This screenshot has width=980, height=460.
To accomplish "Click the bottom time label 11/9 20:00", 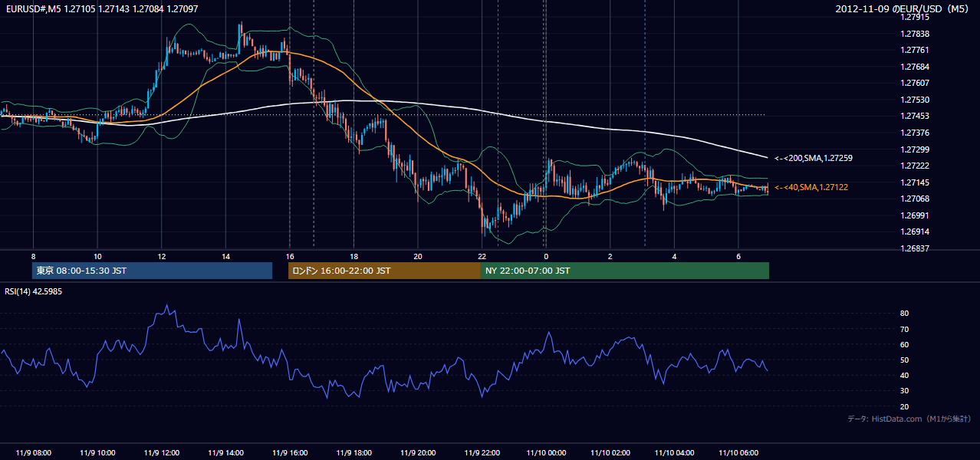I will [x=417, y=453].
